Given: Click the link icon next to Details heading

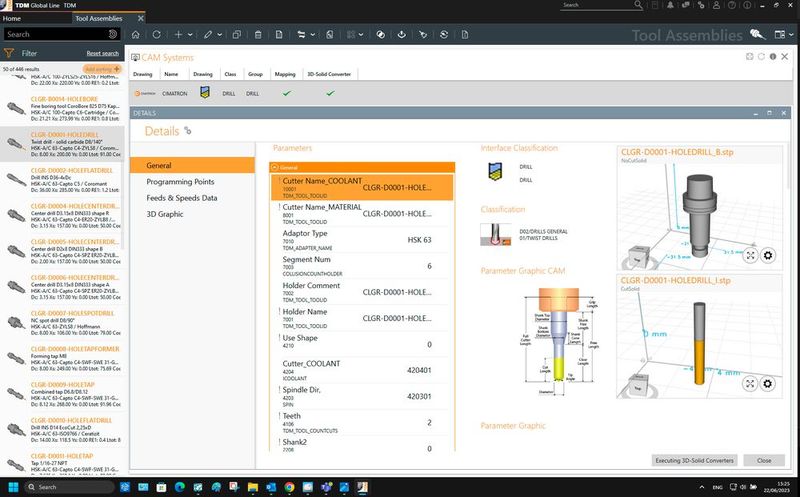Looking at the screenshot, I should [188, 131].
